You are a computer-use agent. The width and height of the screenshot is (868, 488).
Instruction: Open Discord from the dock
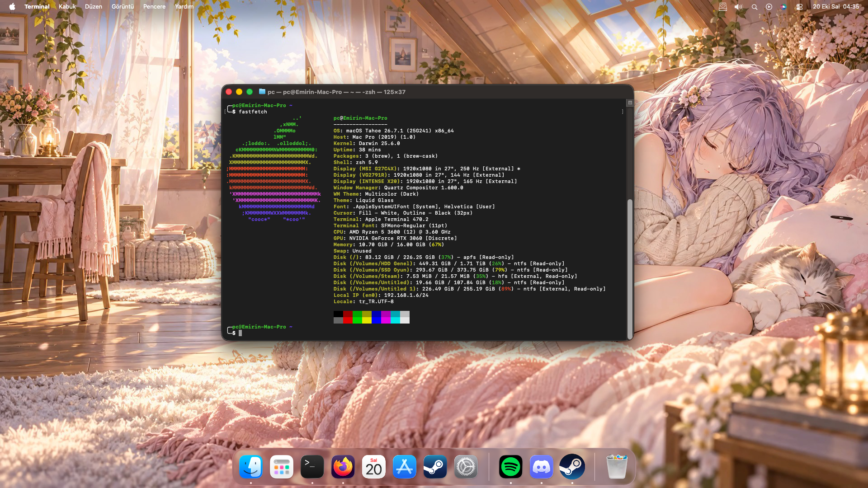542,467
